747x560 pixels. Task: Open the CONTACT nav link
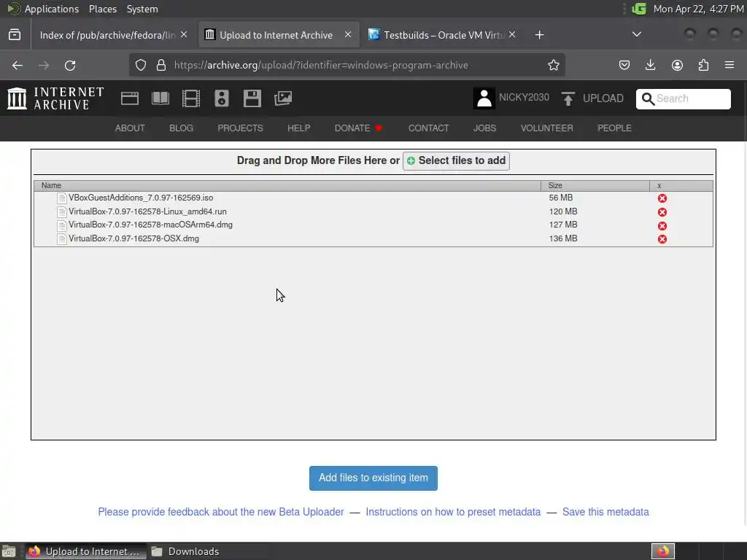428,128
